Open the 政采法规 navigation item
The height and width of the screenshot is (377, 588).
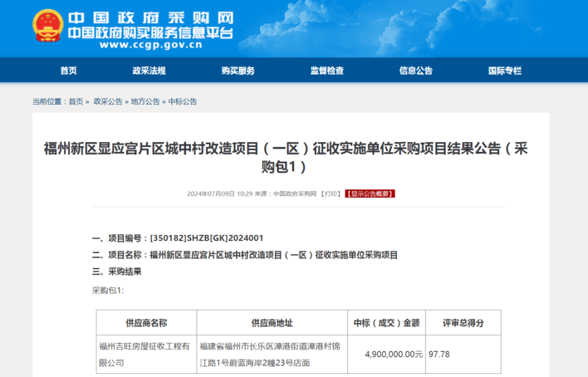click(x=149, y=70)
